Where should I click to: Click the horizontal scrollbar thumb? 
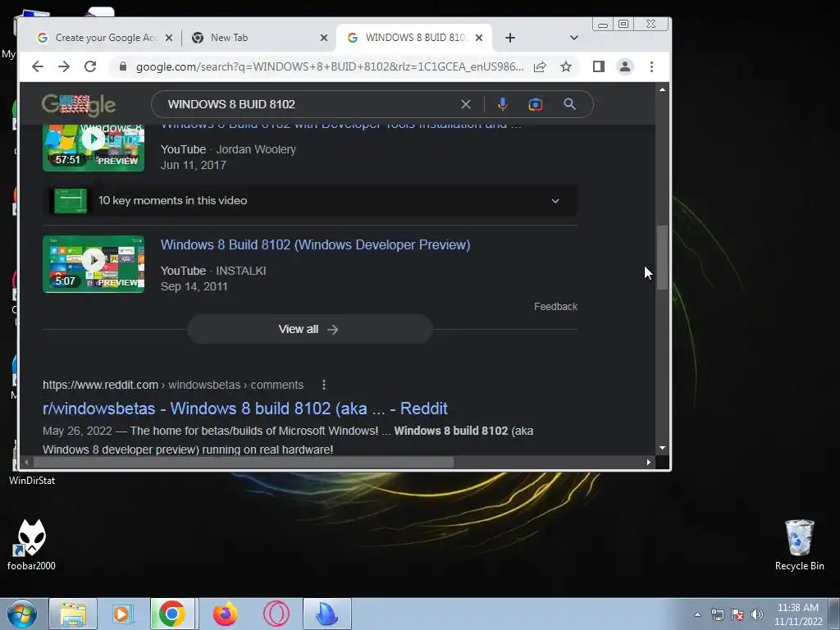(x=244, y=462)
